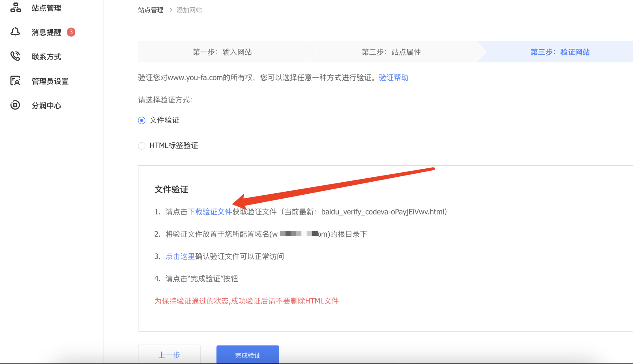Click the 下载验证文件 download link
Screen dimensions: 633x364
point(210,212)
